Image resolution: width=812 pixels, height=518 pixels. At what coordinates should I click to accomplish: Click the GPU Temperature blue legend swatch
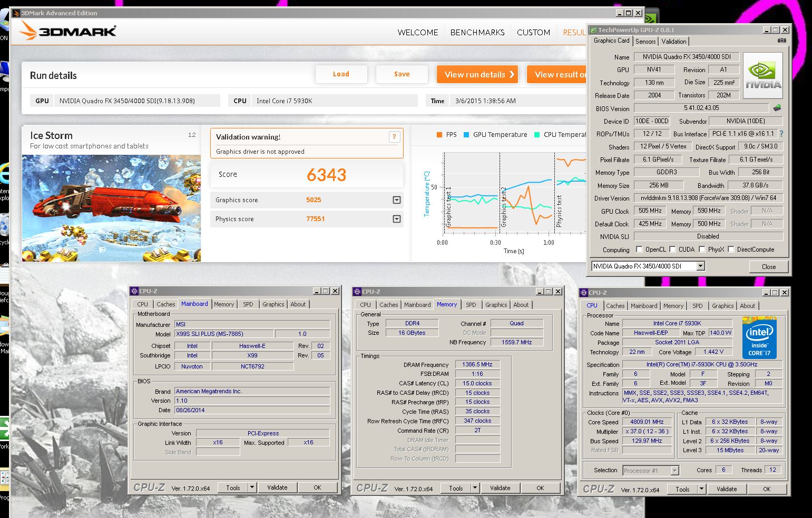[x=466, y=135]
